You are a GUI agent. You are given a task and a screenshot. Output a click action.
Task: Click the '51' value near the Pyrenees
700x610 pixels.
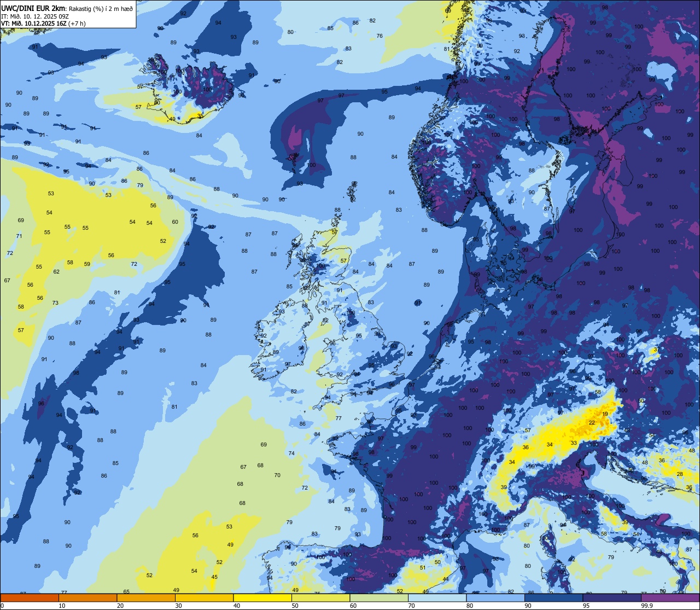pyautogui.click(x=423, y=568)
